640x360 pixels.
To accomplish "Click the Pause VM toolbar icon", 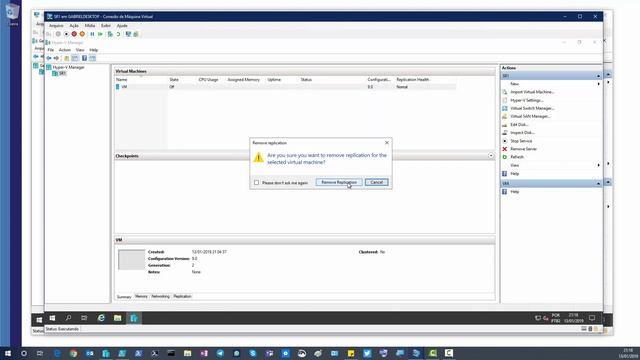I will pyautogui.click(x=92, y=34).
